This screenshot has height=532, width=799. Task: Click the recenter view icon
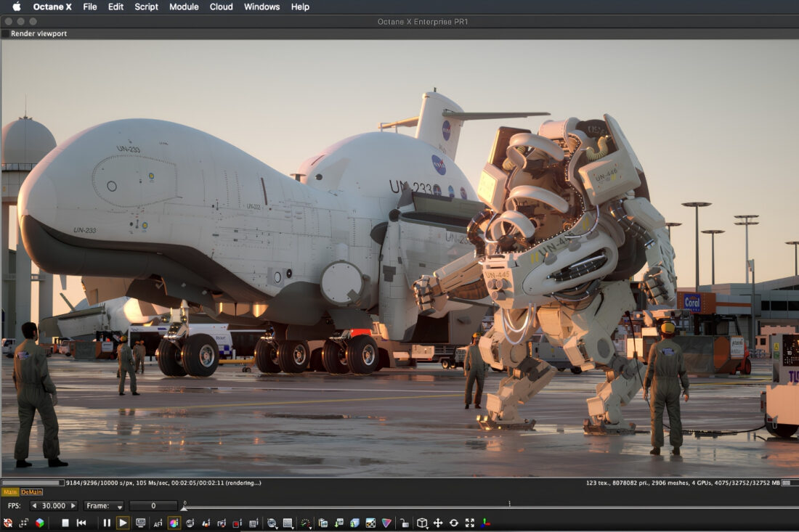(x=8, y=523)
